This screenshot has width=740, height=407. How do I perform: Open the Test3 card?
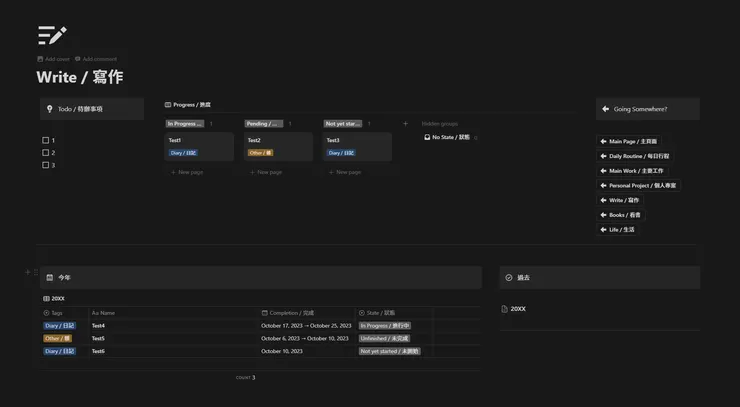point(357,146)
